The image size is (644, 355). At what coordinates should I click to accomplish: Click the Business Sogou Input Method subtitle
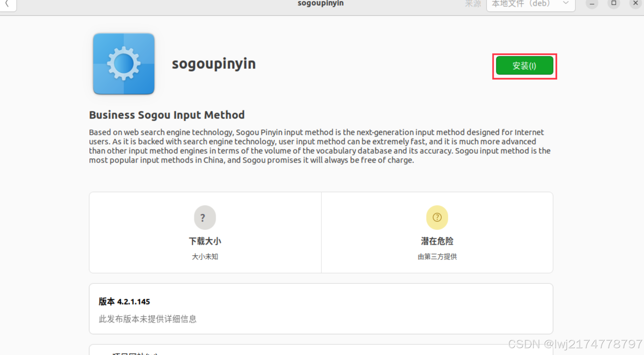point(167,115)
